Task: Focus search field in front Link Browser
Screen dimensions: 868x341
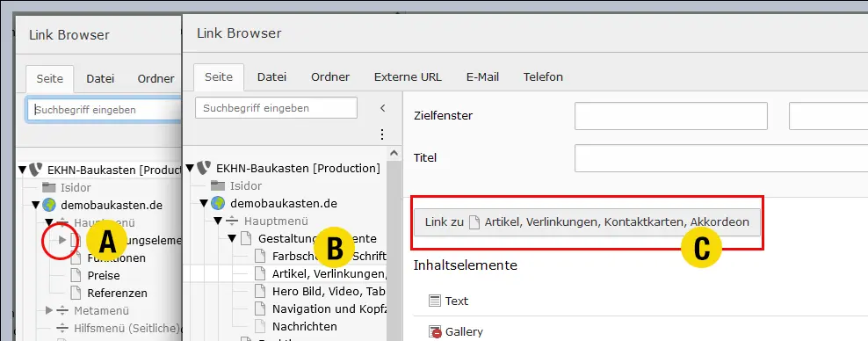Action: pyautogui.click(x=276, y=108)
